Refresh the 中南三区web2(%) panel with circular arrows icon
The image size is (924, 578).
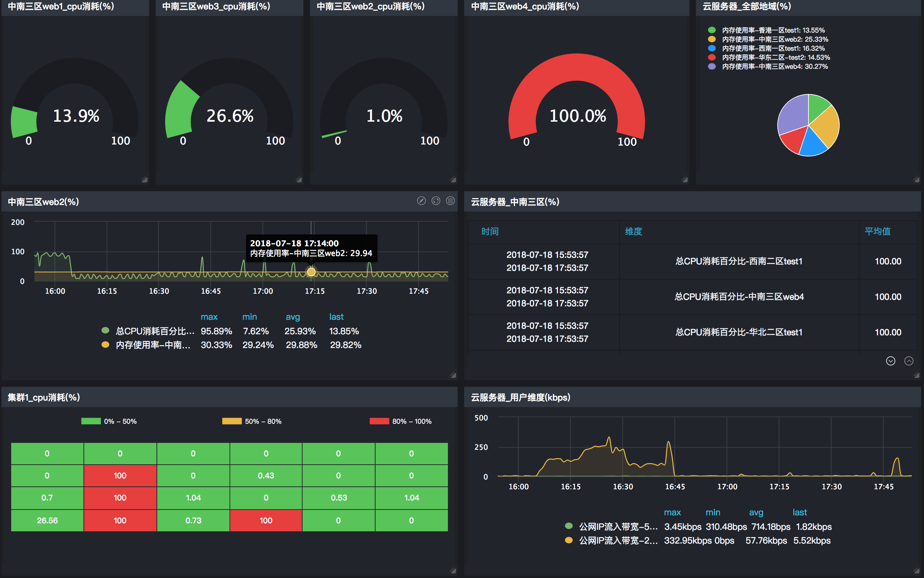[x=436, y=201]
